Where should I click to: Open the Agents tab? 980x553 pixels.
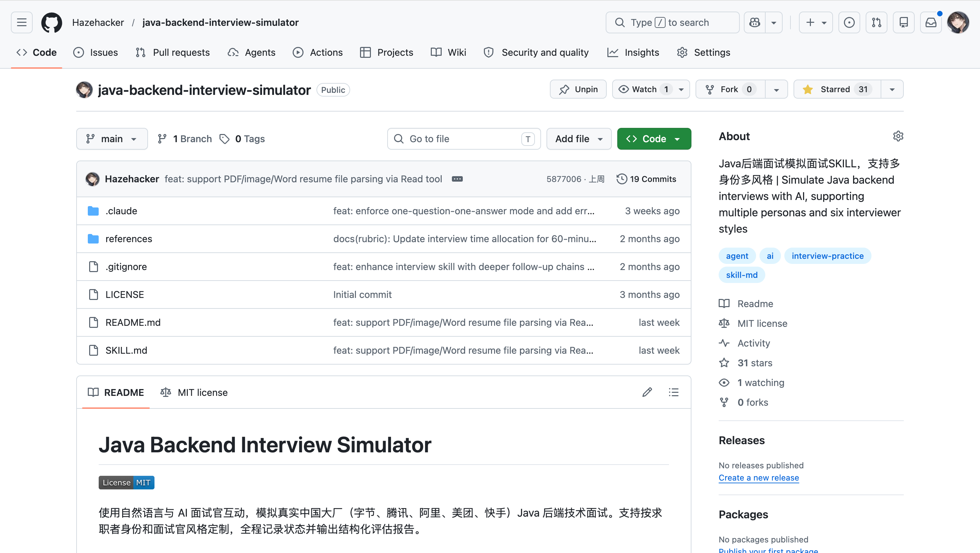click(251, 52)
